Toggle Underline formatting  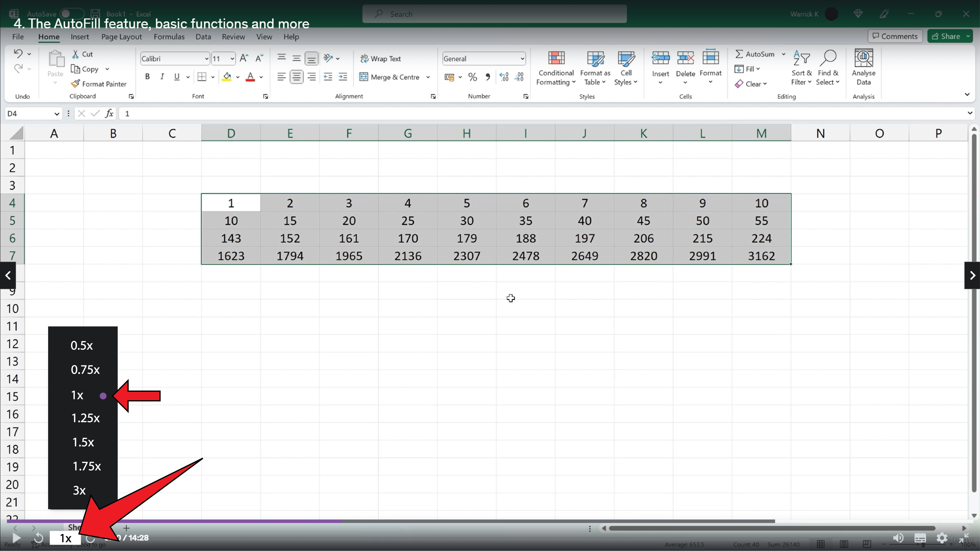pos(177,77)
